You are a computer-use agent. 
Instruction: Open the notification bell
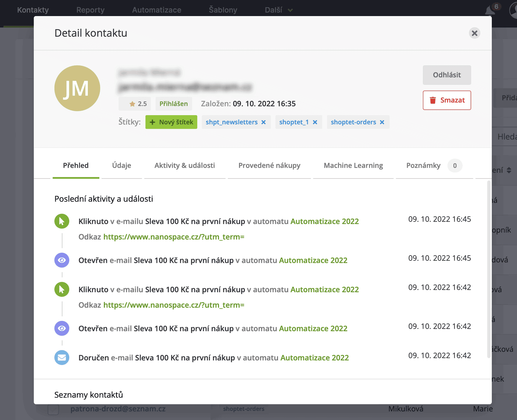pyautogui.click(x=490, y=10)
